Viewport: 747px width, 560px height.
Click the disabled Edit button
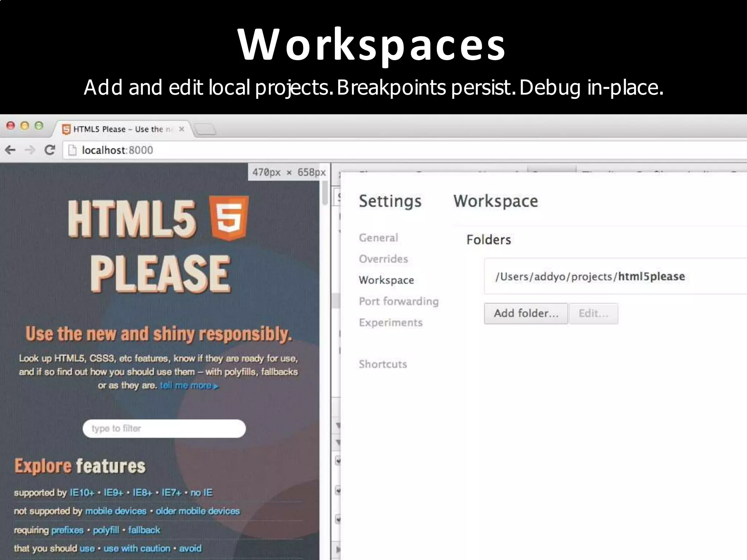[x=593, y=314]
